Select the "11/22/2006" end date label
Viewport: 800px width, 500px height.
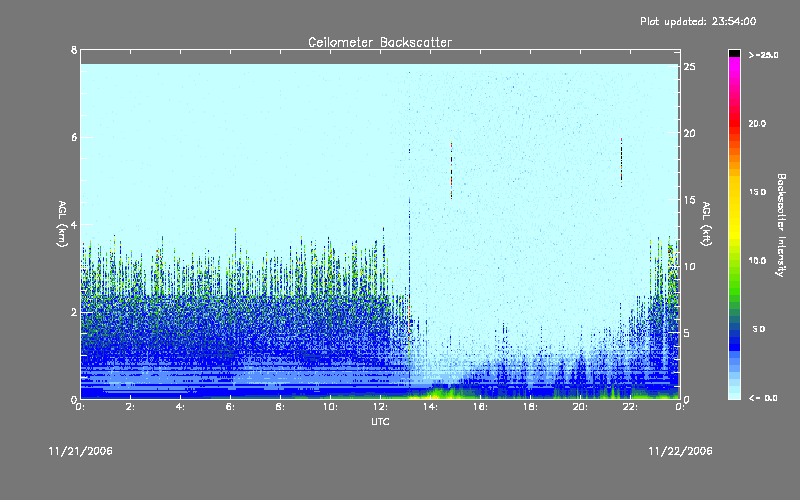(680, 451)
